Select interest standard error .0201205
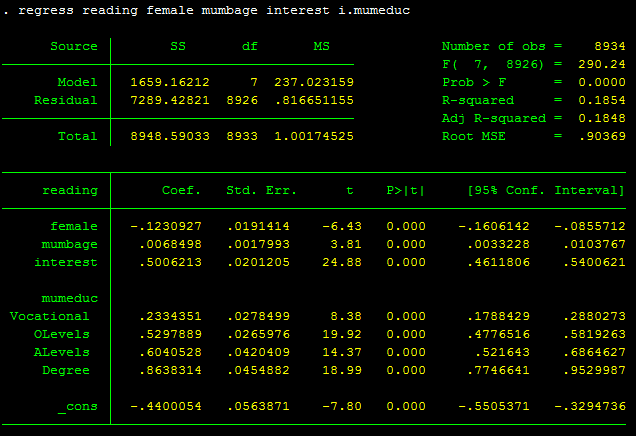The width and height of the screenshot is (636, 436). tap(258, 262)
